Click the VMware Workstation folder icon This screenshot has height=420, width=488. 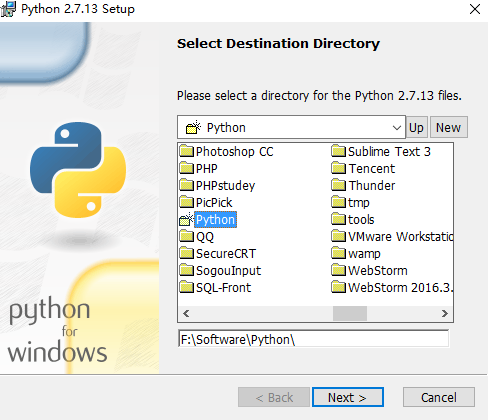coord(339,236)
